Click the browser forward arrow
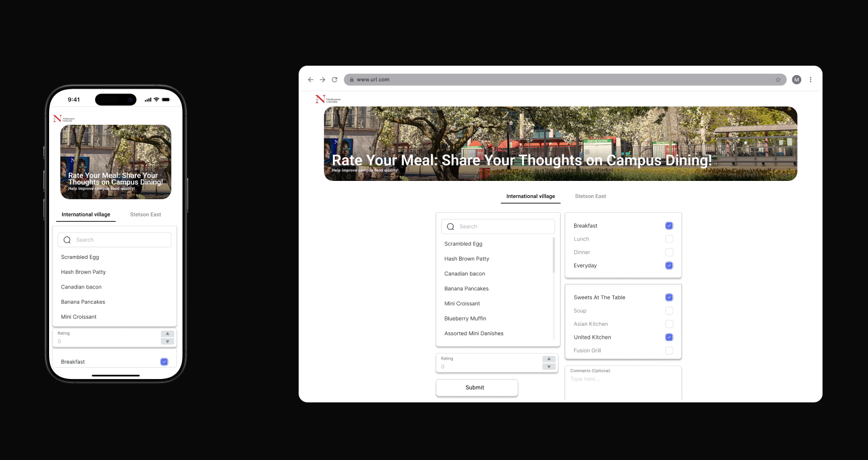Viewport: 868px width, 460px height. [x=322, y=80]
